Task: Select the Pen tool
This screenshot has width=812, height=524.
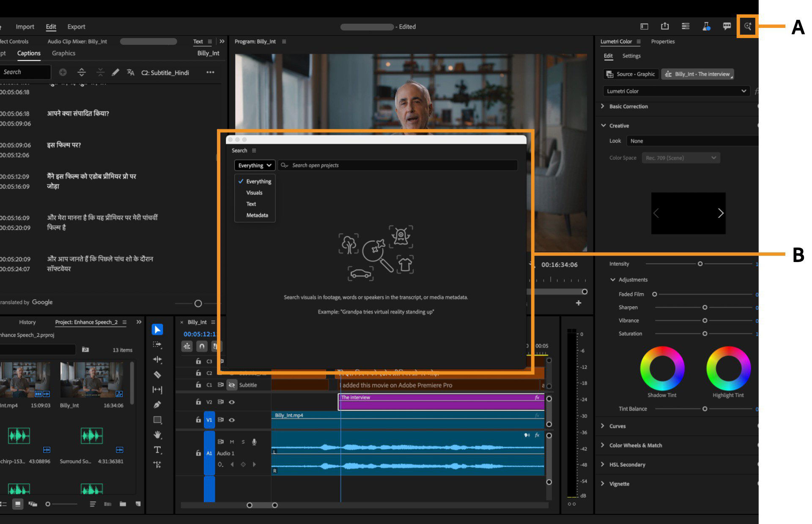Action: tap(157, 404)
